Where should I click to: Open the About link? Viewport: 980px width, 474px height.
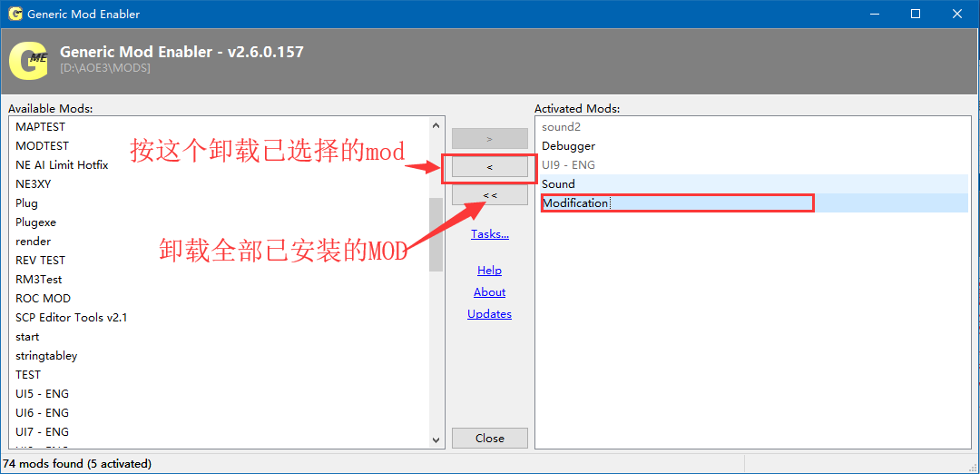[x=489, y=292]
